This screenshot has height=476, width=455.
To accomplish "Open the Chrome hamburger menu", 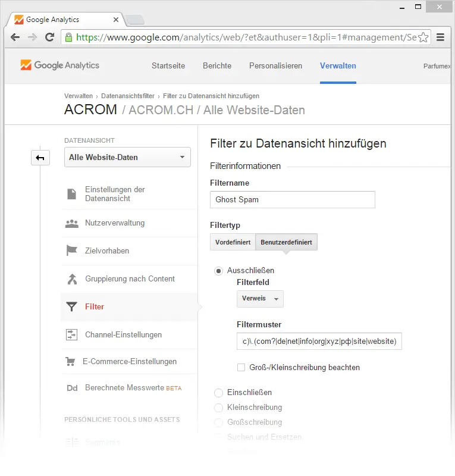I will coord(441,37).
